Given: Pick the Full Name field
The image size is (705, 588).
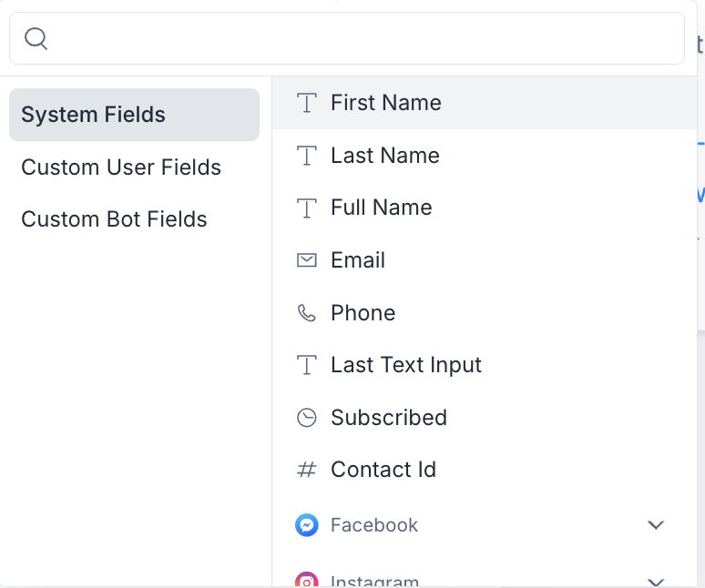Looking at the screenshot, I should 382,208.
